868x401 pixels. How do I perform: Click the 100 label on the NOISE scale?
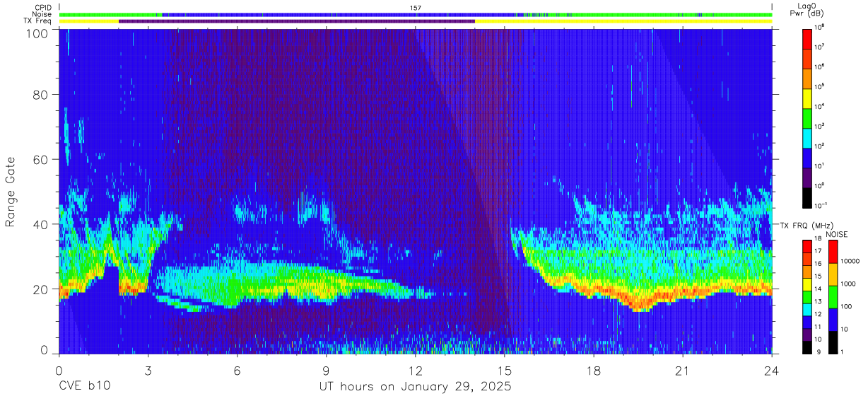(847, 306)
